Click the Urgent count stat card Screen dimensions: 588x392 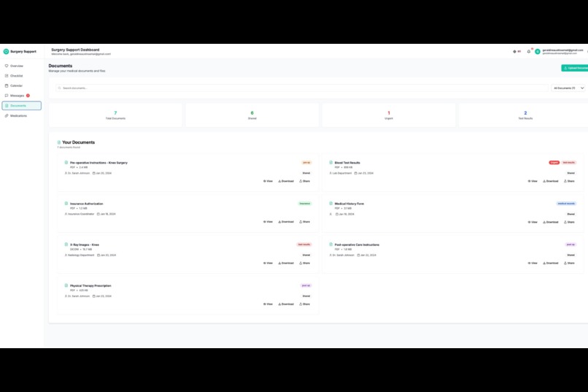coord(389,115)
